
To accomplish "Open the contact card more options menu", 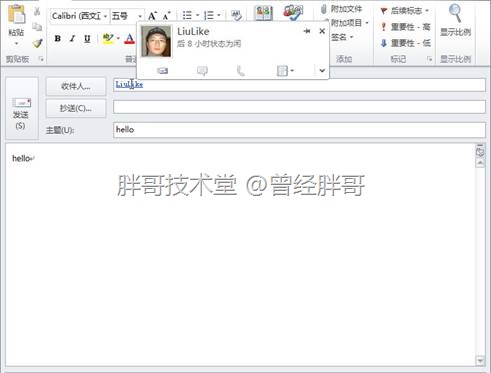I will coord(285,71).
